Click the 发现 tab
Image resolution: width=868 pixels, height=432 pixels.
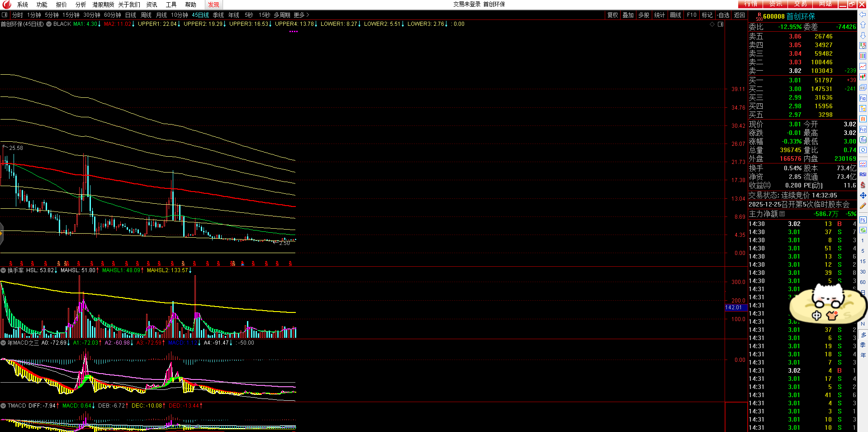click(213, 5)
